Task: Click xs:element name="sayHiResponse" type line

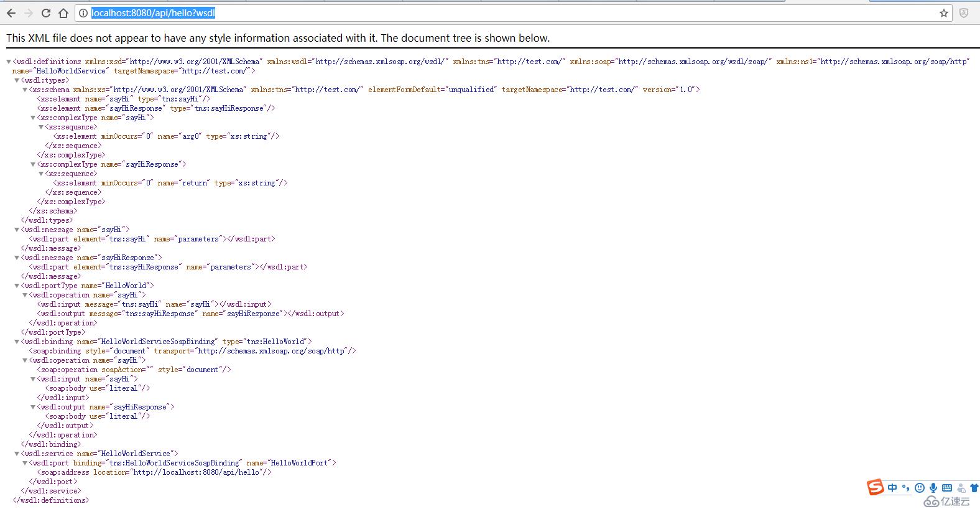Action: [156, 108]
